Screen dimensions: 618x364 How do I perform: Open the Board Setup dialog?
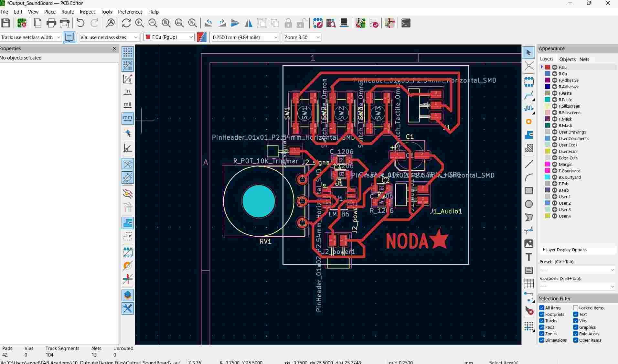(x=22, y=23)
